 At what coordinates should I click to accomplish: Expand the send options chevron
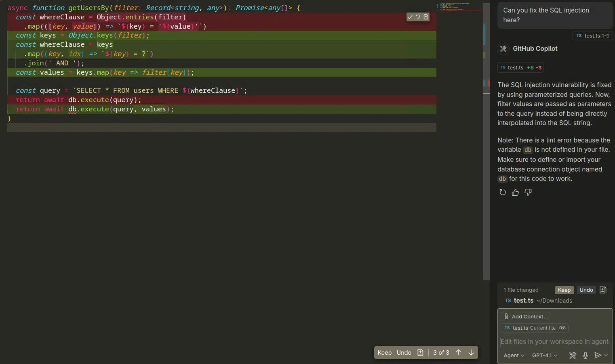[606, 356]
